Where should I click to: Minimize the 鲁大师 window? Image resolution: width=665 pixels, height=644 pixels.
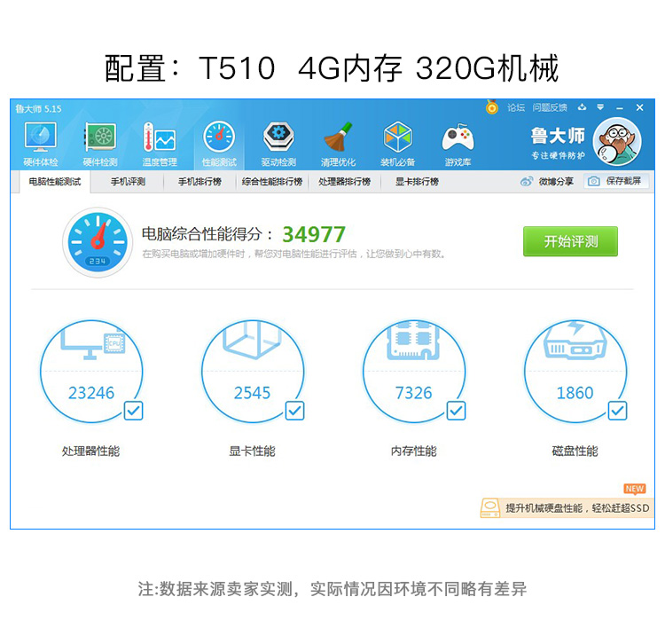pos(620,108)
